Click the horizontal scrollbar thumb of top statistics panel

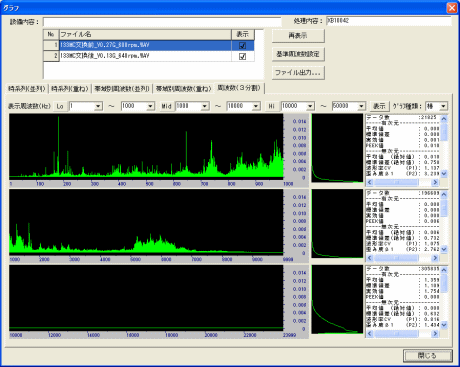point(396,182)
